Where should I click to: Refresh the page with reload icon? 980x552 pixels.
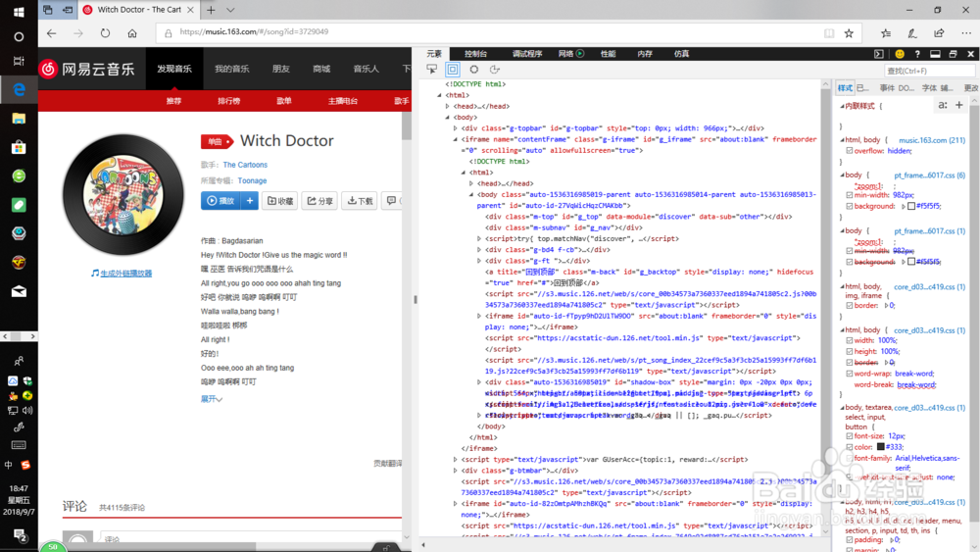tap(105, 33)
